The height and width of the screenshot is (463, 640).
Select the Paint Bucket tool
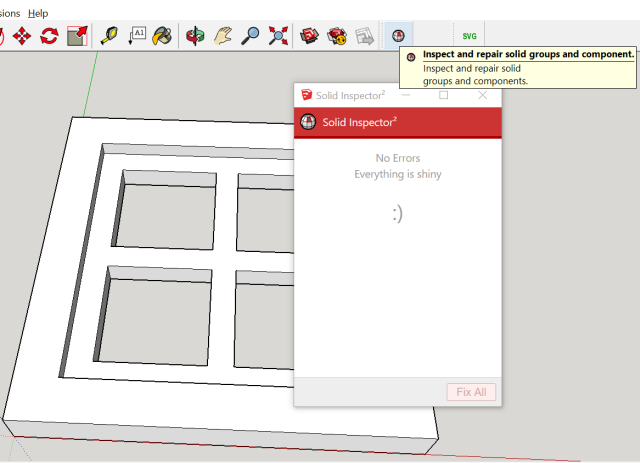162,36
